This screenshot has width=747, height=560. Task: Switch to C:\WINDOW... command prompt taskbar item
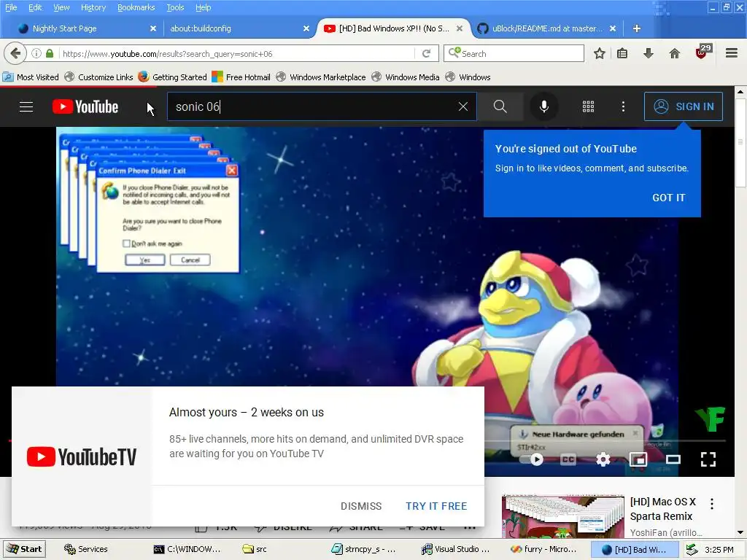187,549
